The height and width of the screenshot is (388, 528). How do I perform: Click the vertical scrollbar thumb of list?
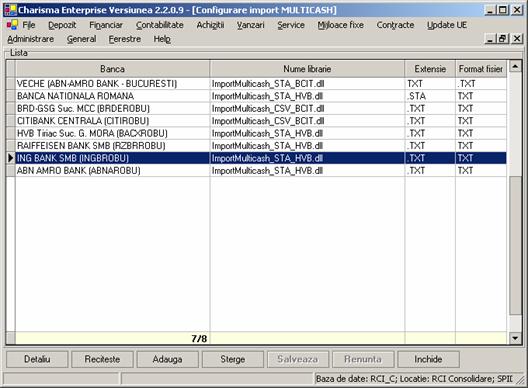click(x=515, y=245)
